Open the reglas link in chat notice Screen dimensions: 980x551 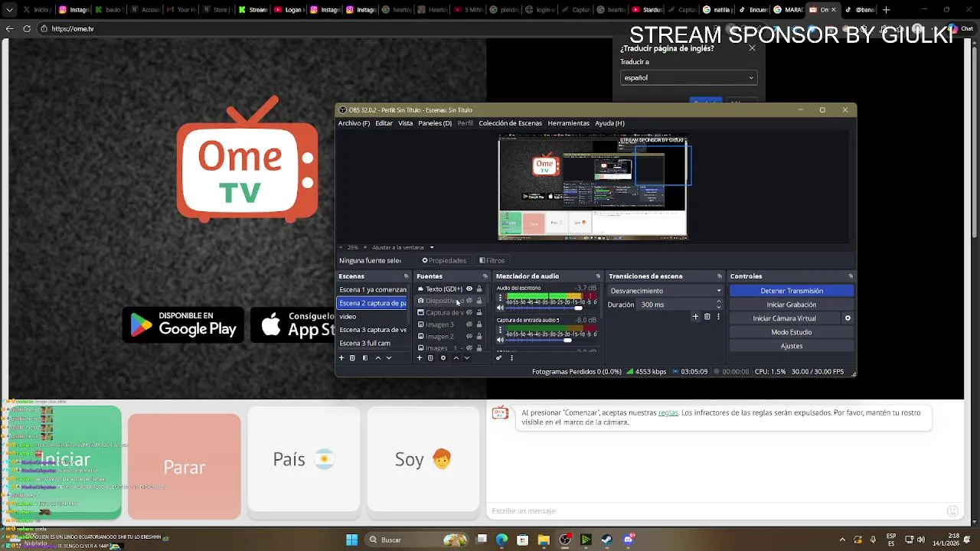point(668,412)
